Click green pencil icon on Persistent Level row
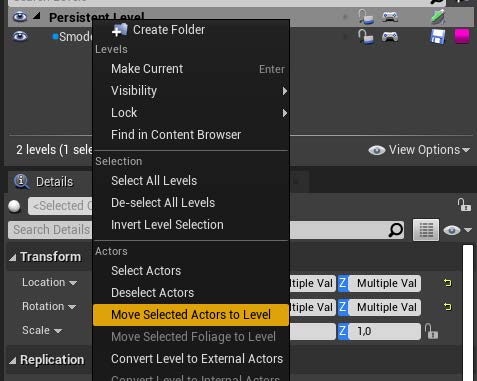Screen dimensions: 477x381 (x=438, y=17)
